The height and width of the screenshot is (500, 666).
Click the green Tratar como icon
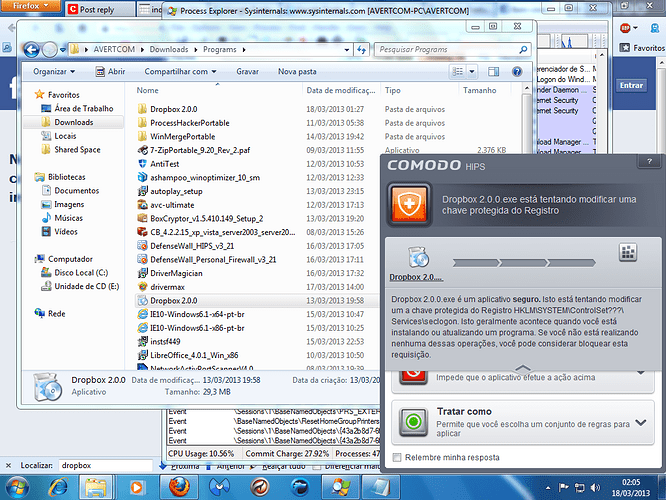(413, 422)
